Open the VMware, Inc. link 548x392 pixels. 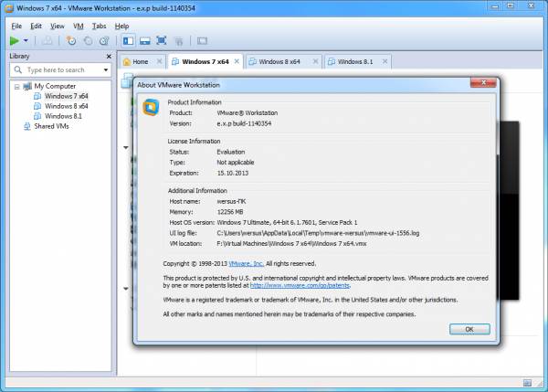pyautogui.click(x=246, y=264)
